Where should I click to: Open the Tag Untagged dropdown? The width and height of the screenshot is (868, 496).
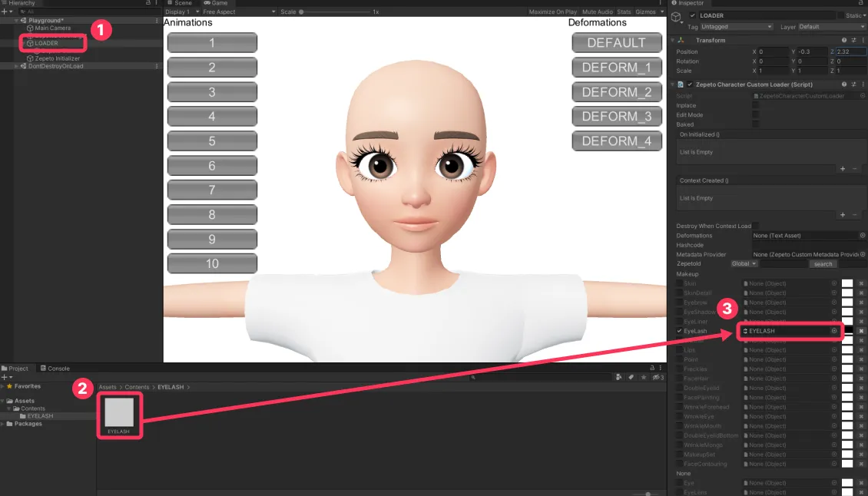coord(736,27)
